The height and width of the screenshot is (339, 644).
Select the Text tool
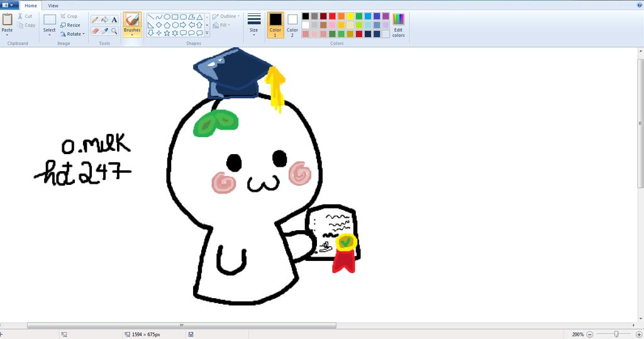[x=114, y=19]
